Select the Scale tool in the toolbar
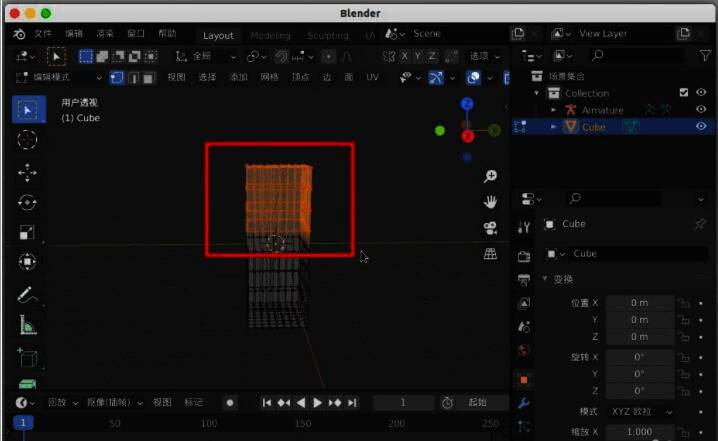Screen dimensions: 718x441 [x=27, y=232]
